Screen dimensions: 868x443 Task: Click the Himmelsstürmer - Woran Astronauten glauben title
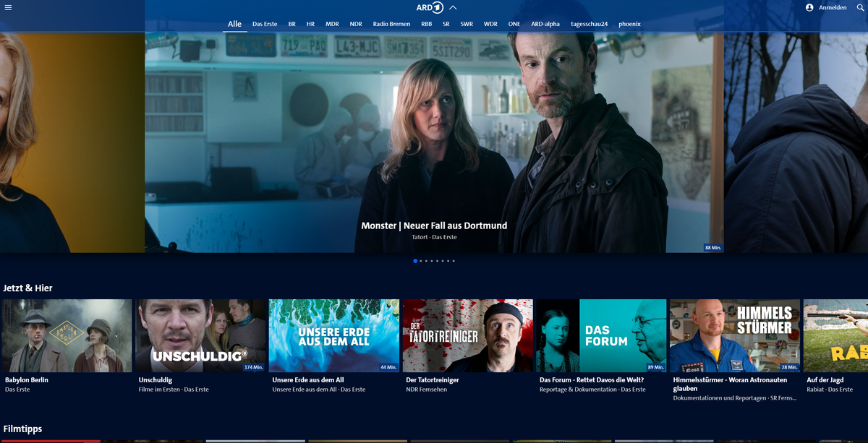[731, 384]
